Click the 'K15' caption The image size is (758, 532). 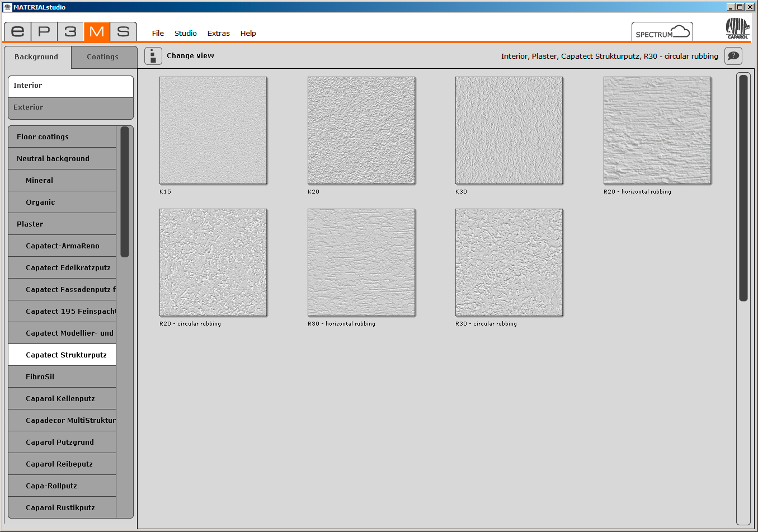165,192
